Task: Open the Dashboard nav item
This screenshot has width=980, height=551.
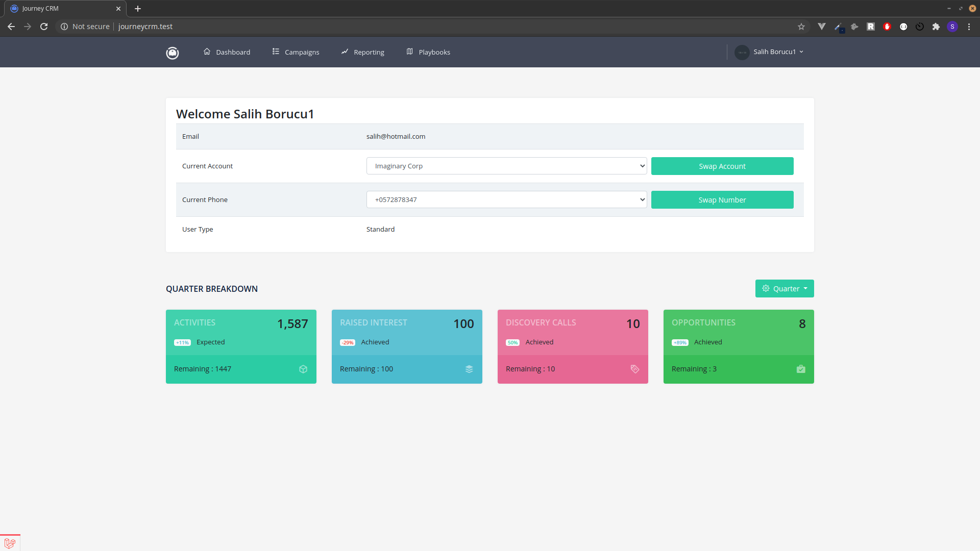Action: coord(227,52)
